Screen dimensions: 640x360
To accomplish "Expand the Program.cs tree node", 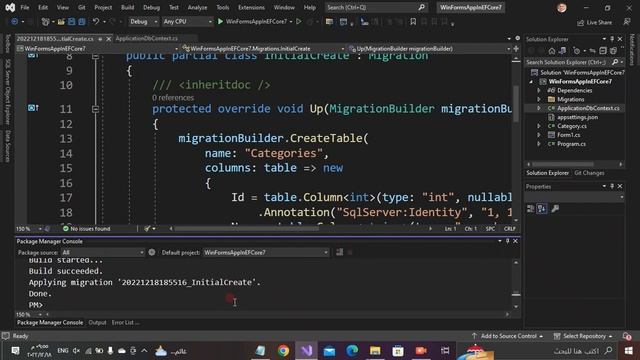I will (x=539, y=144).
